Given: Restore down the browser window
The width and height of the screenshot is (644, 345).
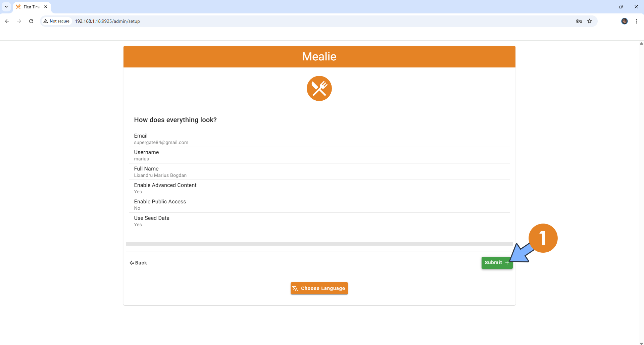Looking at the screenshot, I should pyautogui.click(x=621, y=7).
